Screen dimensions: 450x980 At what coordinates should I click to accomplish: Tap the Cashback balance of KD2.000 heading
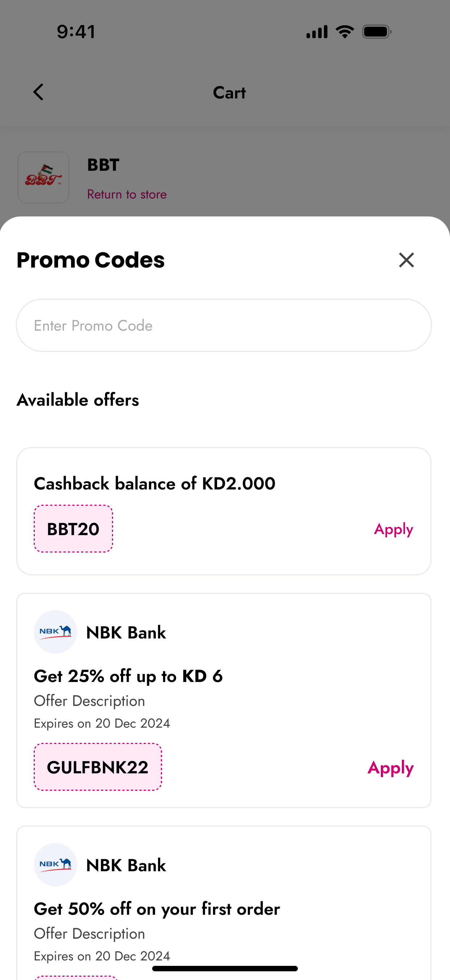click(154, 484)
